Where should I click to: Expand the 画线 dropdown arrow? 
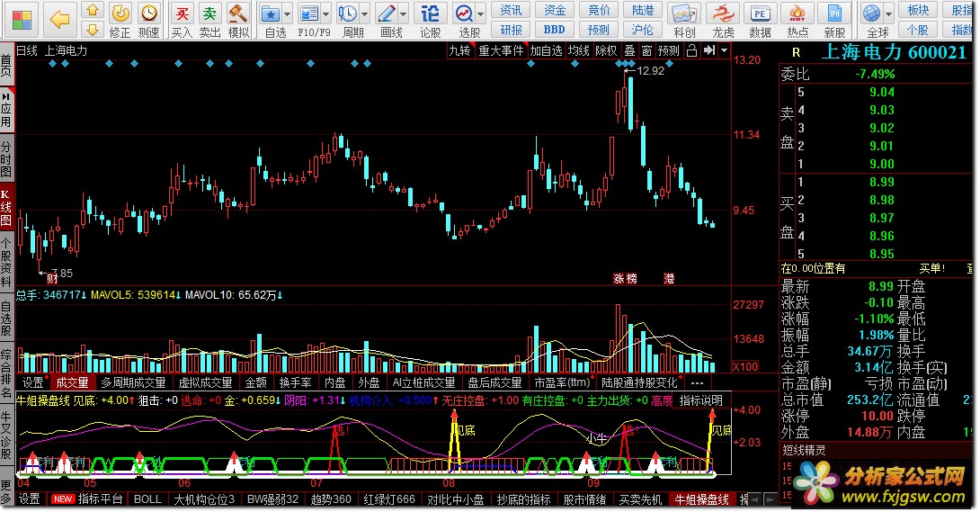[x=404, y=14]
